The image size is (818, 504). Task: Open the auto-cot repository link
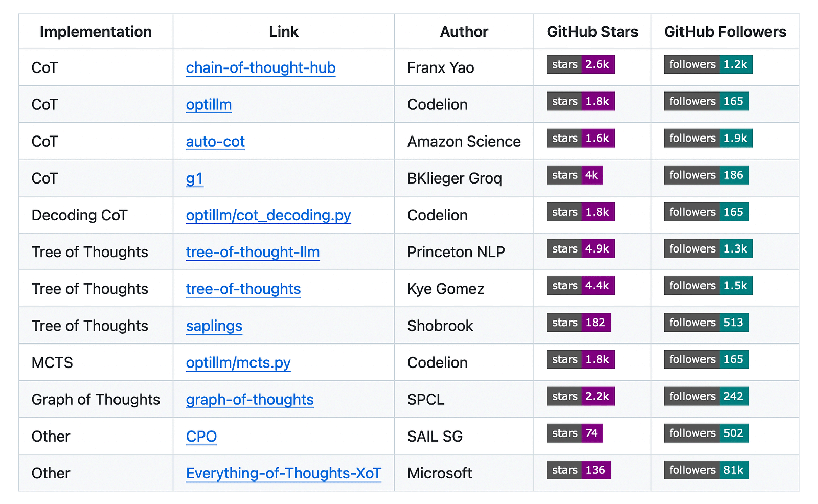point(215,141)
